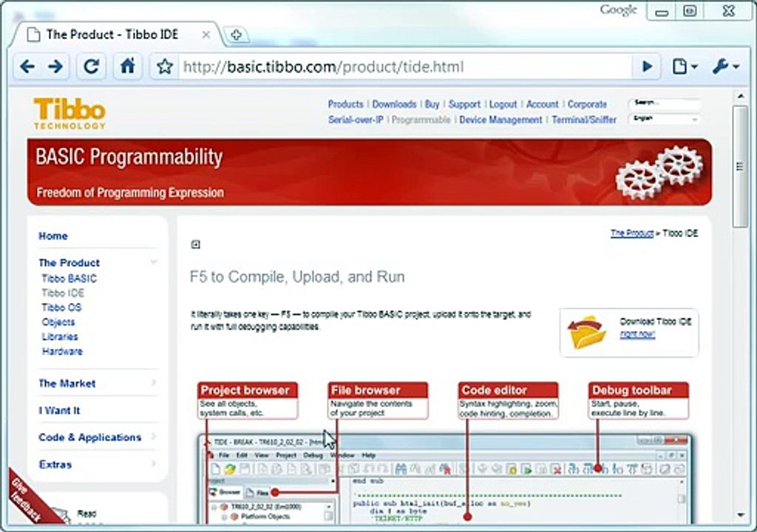
Task: Open the page menu icon
Action: coord(685,66)
